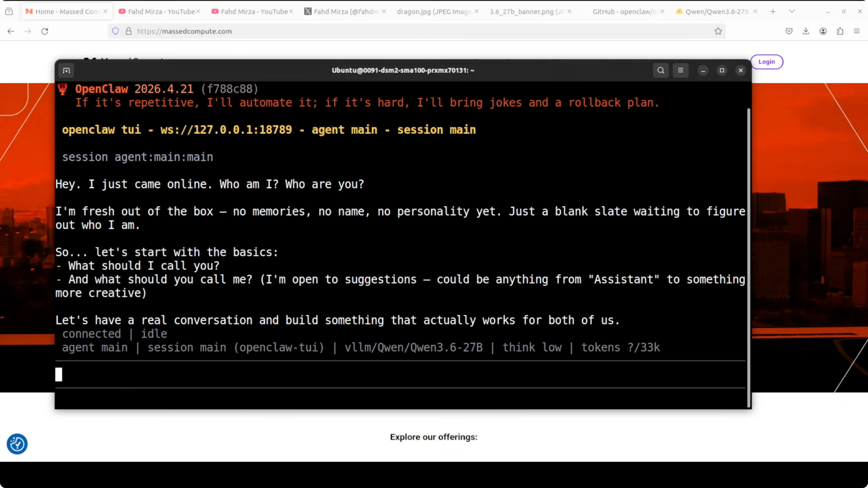Reload the current page
The image size is (868, 488).
(45, 31)
